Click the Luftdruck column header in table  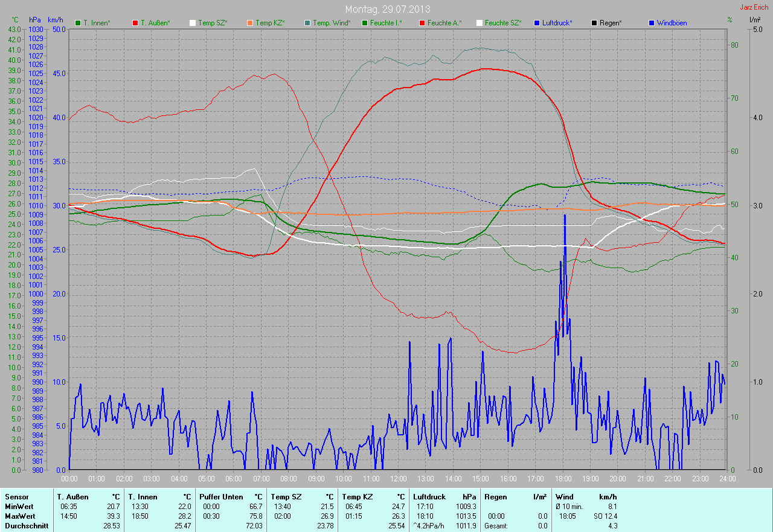click(429, 497)
